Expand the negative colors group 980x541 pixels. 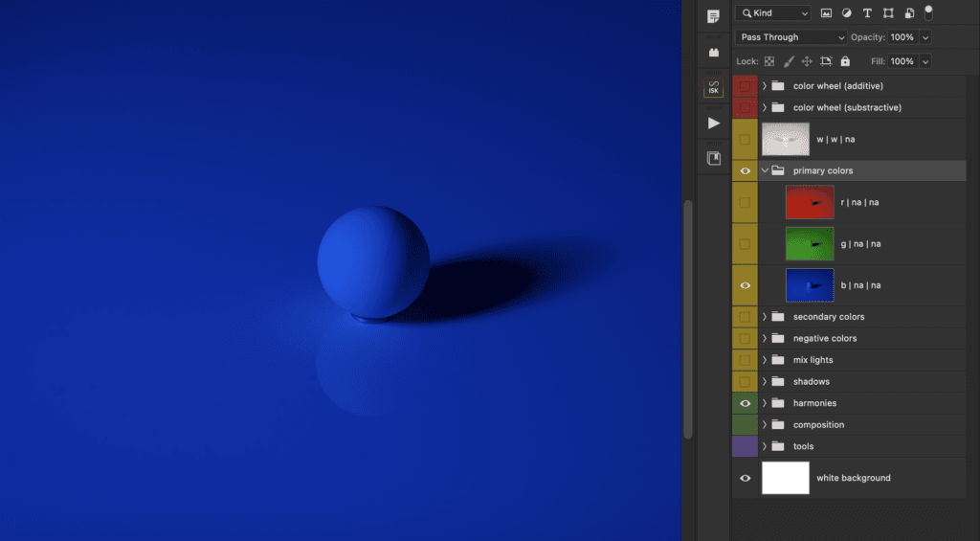[x=765, y=338]
